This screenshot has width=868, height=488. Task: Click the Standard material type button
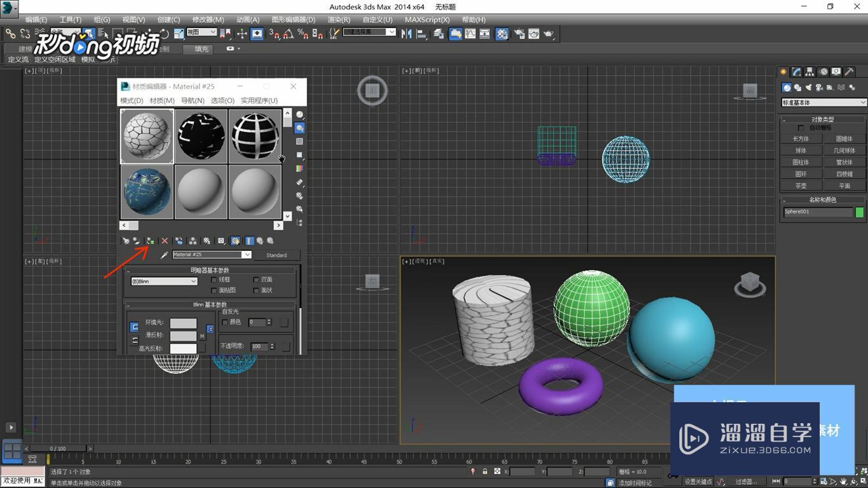[276, 254]
